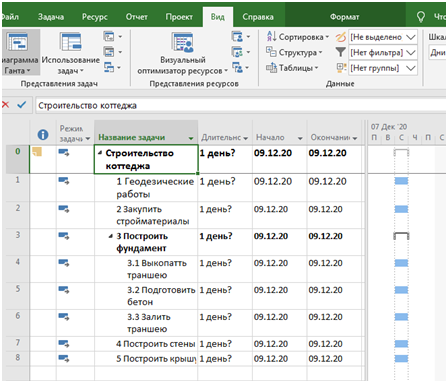
Task: Select the cell 2 Закупить стройматериалы
Action: tap(146, 215)
